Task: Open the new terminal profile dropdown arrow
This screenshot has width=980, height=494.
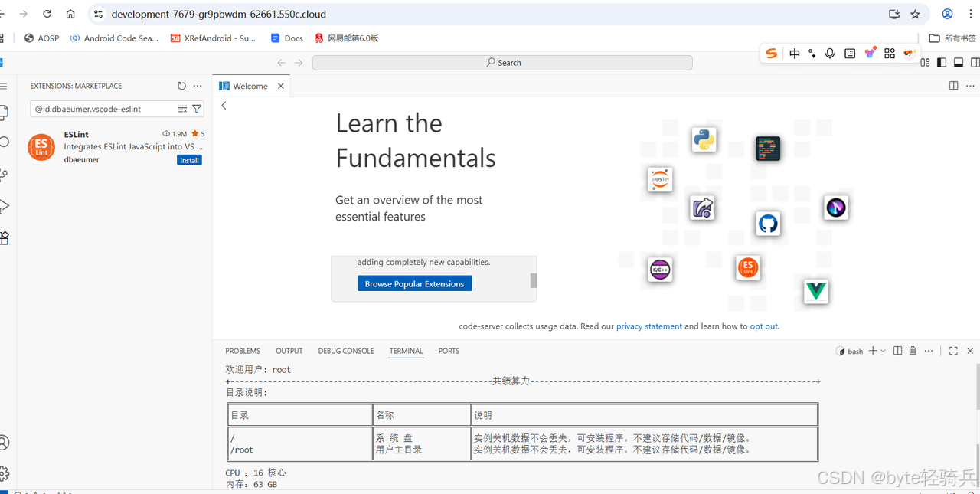Action: pyautogui.click(x=884, y=351)
